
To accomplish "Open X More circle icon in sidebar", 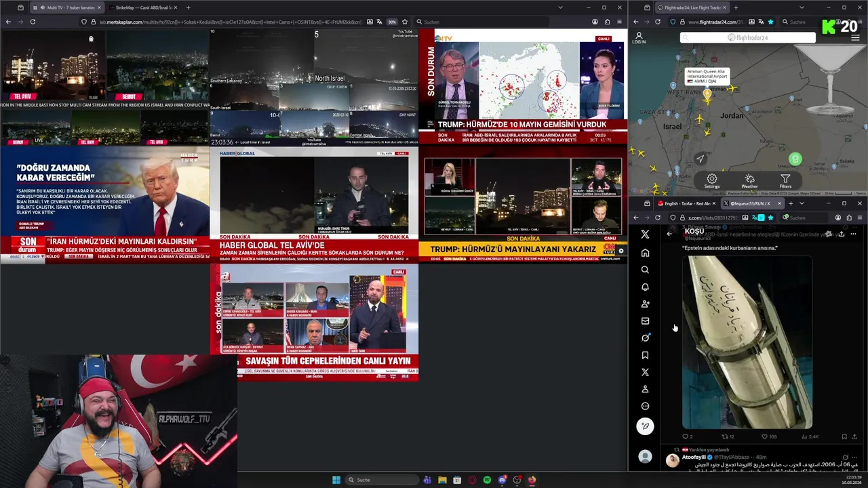I will point(645,406).
